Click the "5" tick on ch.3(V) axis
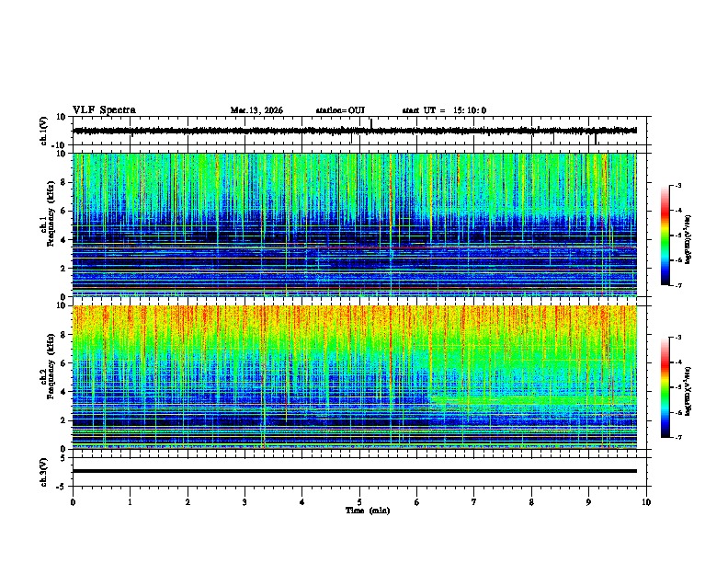The height and width of the screenshot is (563, 728). [x=64, y=458]
